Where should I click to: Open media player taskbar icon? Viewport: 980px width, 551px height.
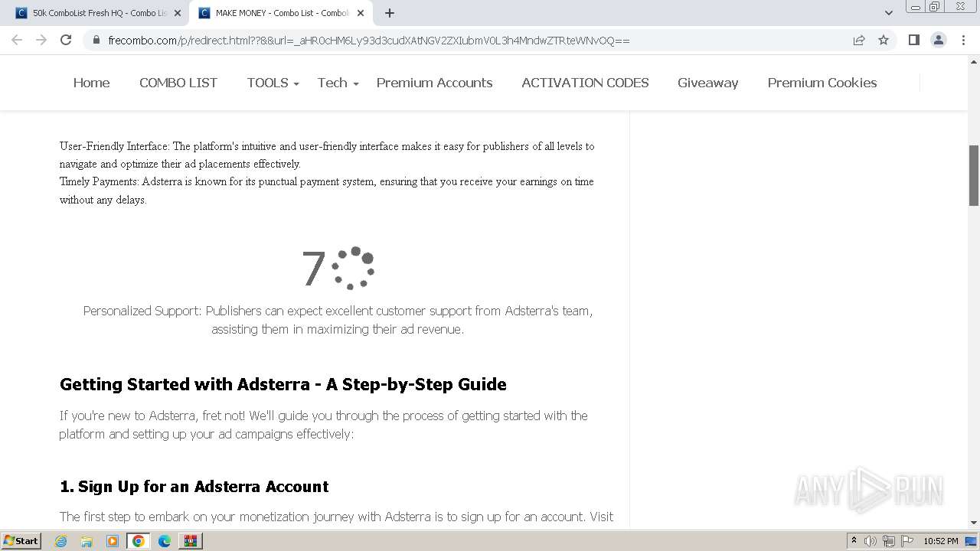click(113, 541)
